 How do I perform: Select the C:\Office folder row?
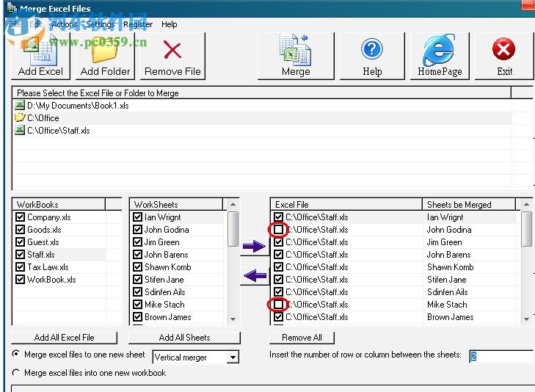coord(262,117)
